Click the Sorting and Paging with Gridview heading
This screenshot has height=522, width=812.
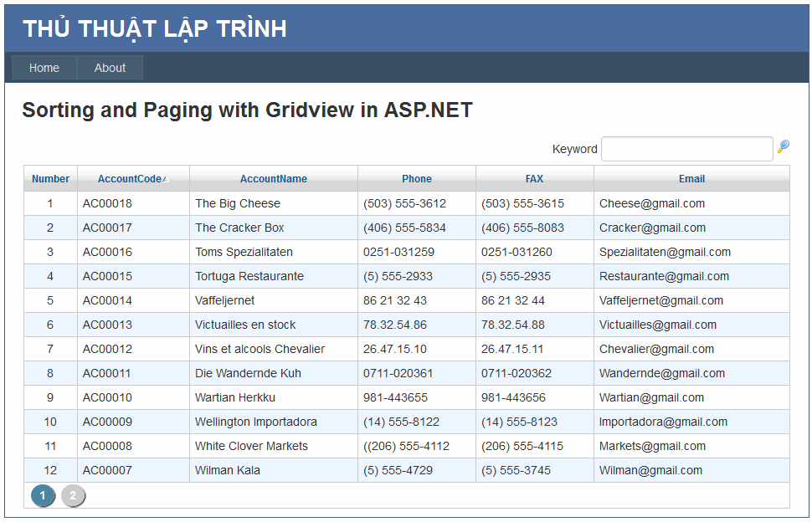(247, 110)
